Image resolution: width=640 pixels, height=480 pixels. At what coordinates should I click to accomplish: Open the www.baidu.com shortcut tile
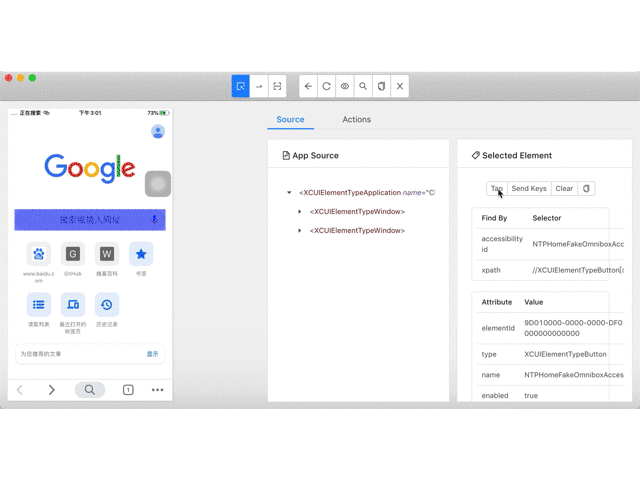coord(39,254)
